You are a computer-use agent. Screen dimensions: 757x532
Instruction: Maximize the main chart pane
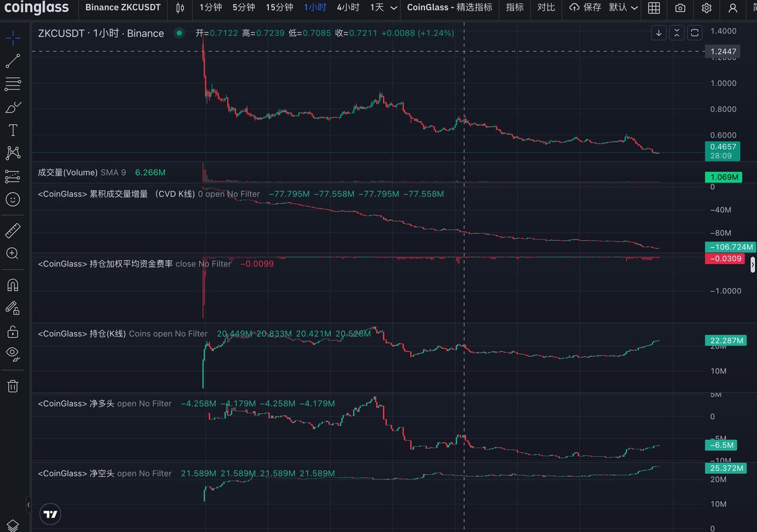[695, 33]
